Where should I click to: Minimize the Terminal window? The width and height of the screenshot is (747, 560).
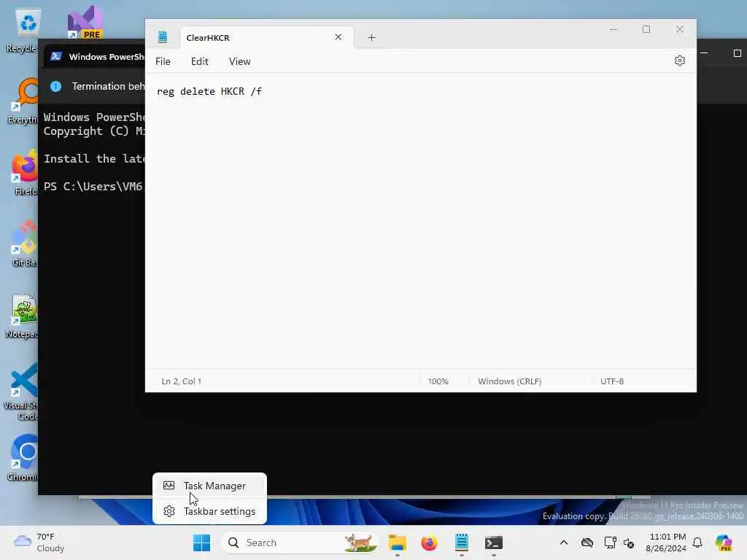(x=704, y=52)
